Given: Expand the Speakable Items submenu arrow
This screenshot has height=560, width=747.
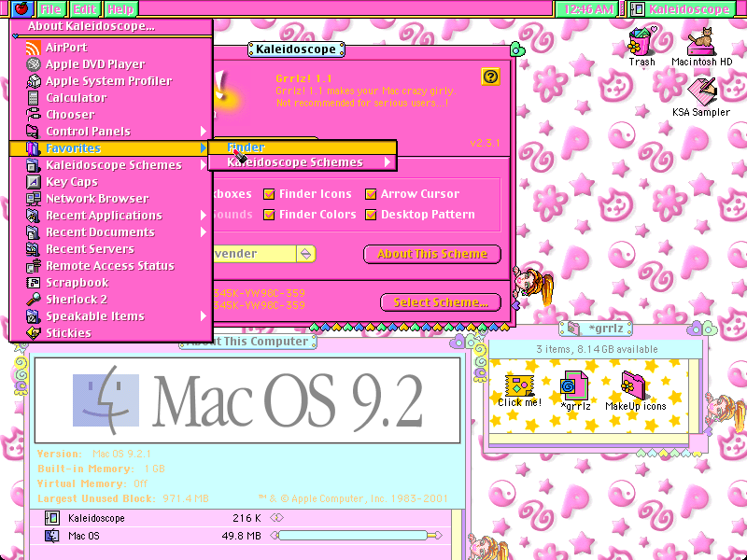Looking at the screenshot, I should coord(203,316).
